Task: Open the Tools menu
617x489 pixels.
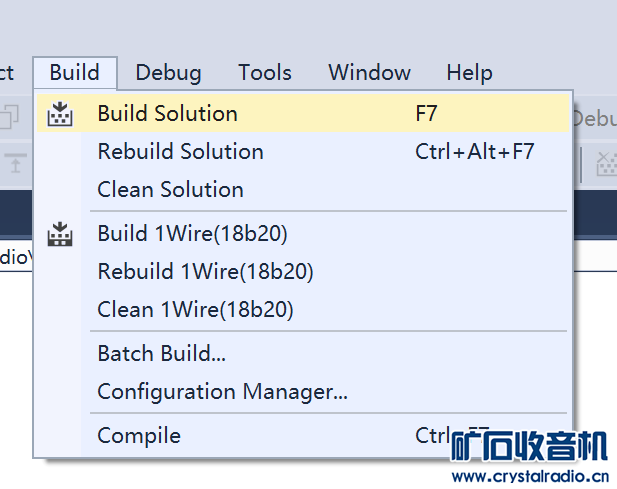Action: pyautogui.click(x=265, y=73)
